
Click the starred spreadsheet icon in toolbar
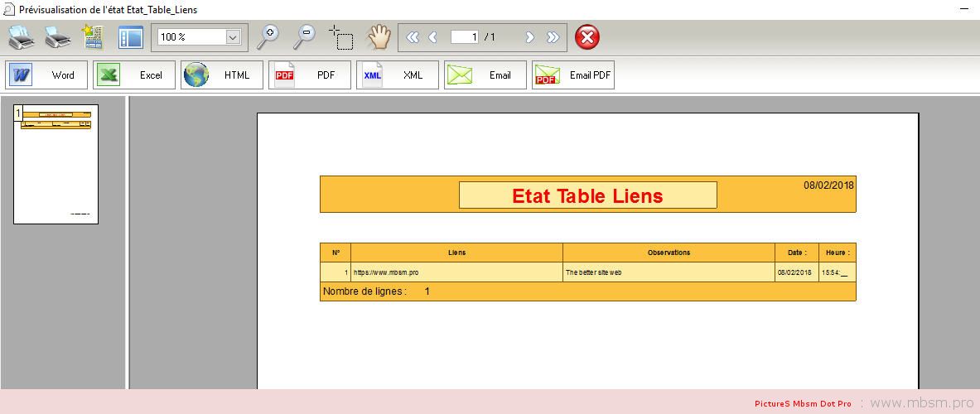point(92,37)
